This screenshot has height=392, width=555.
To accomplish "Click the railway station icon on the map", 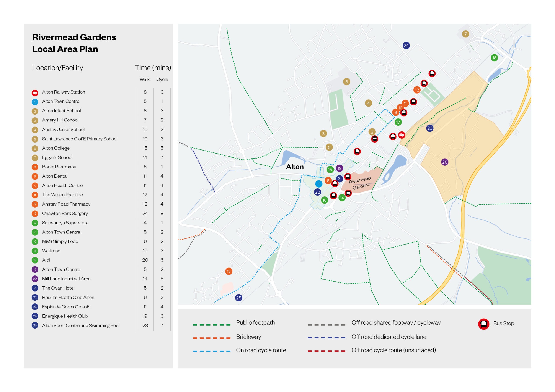I will [x=402, y=135].
